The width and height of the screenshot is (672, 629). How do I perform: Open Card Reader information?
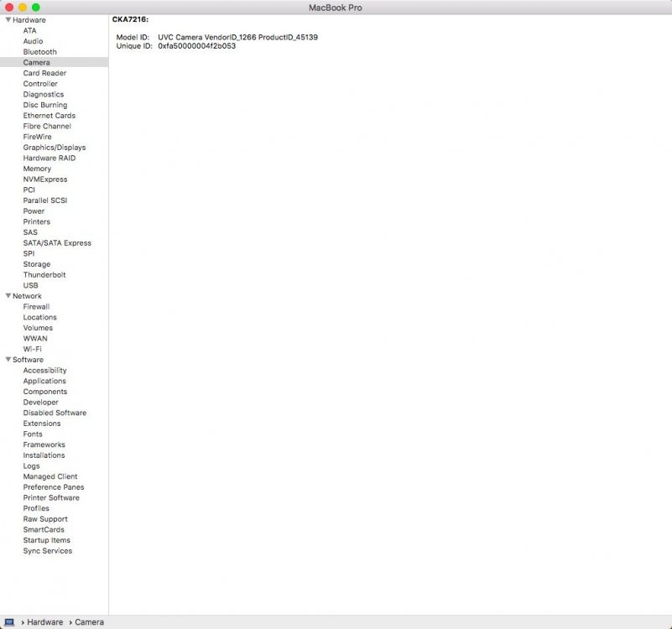click(x=44, y=73)
